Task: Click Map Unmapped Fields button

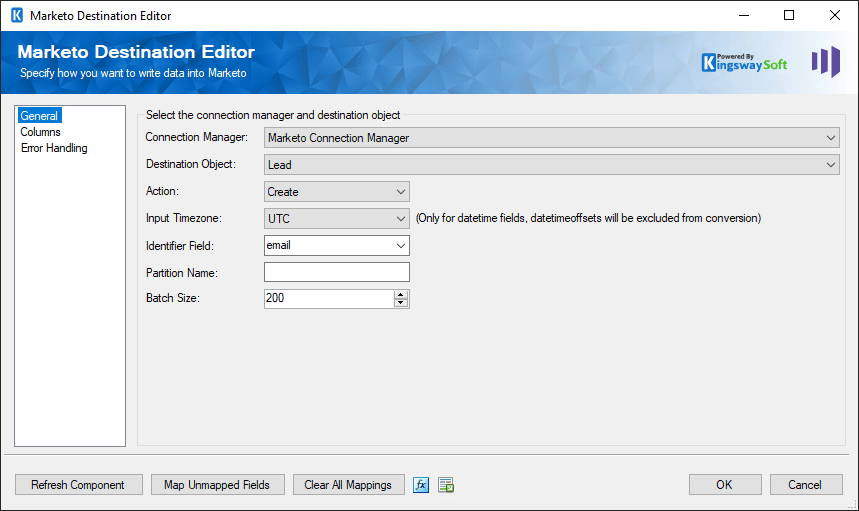Action: coord(217,485)
